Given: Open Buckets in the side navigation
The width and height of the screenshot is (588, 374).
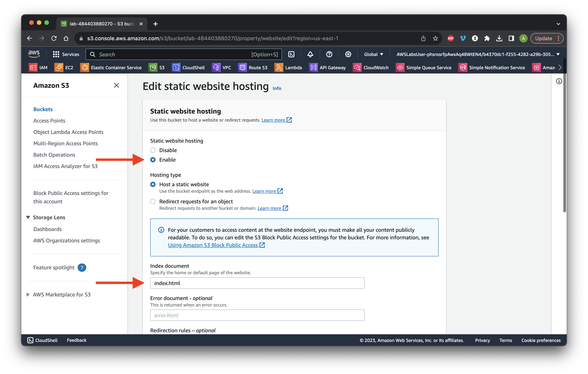Looking at the screenshot, I should (43, 109).
